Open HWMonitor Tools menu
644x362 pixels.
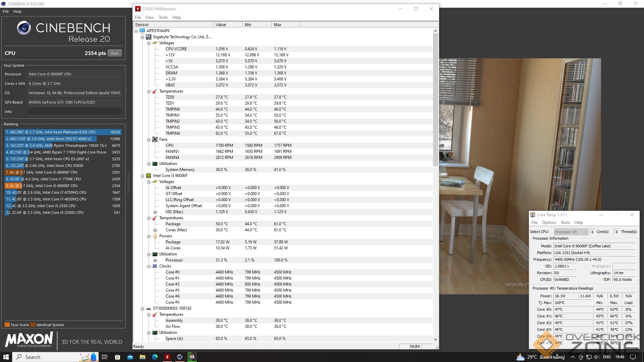click(x=163, y=17)
